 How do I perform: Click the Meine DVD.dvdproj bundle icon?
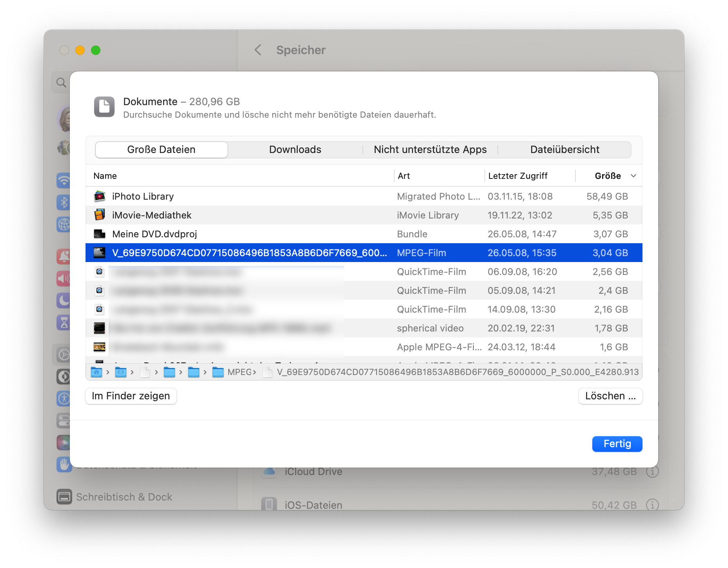click(99, 234)
